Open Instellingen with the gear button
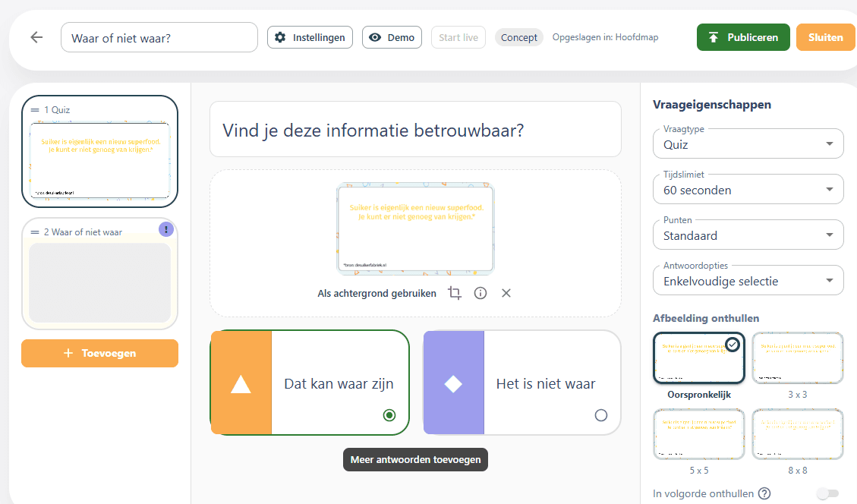 tap(310, 37)
